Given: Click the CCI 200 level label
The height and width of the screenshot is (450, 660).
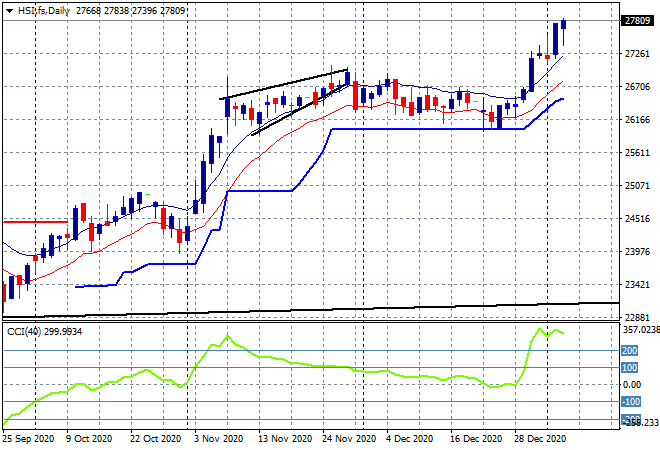Looking at the screenshot, I should 630,350.
